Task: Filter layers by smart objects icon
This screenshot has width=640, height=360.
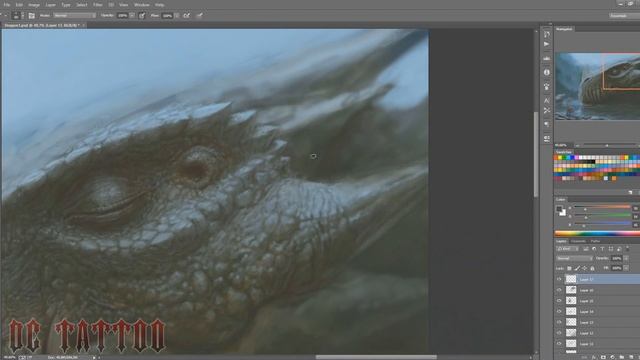Action: (x=619, y=249)
